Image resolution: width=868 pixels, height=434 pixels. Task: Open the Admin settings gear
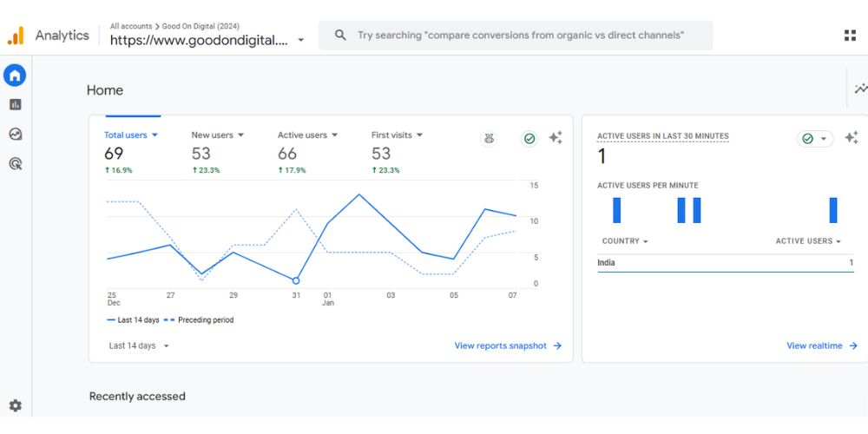[15, 405]
